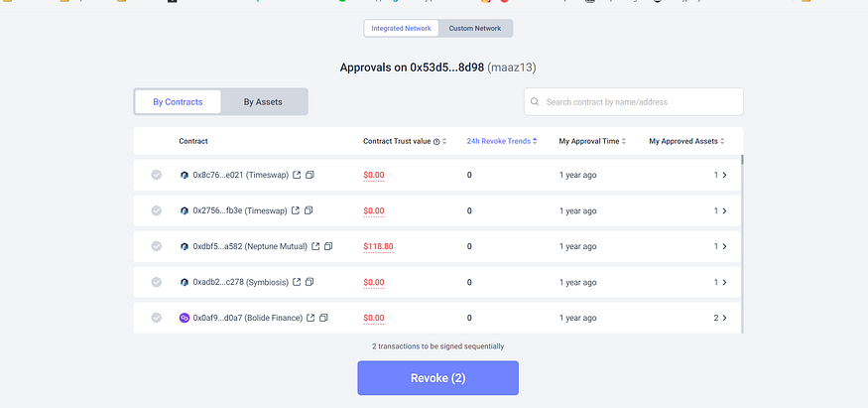This screenshot has height=408, width=868.
Task: Open Symbiosis contract external link icon
Action: tap(297, 282)
